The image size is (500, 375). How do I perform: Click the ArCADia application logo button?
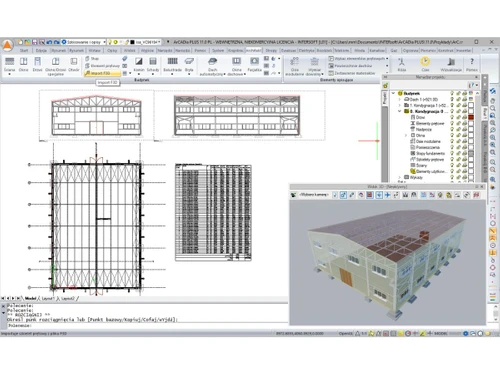7,45
